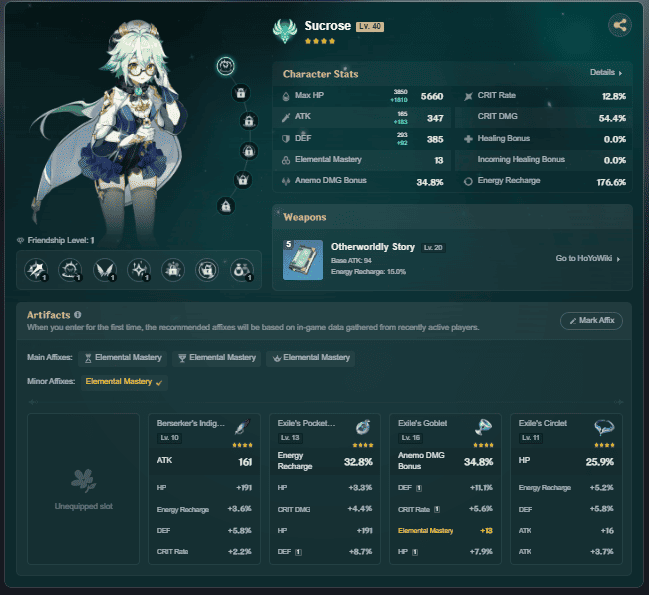Image resolution: width=649 pixels, height=595 pixels.
Task: Click the Max HP 5660 value
Action: coord(432,96)
